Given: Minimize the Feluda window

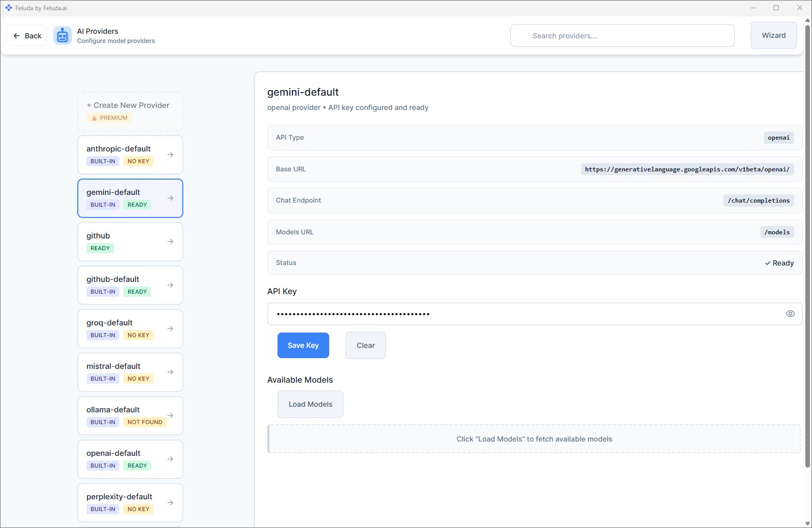Looking at the screenshot, I should click(x=753, y=8).
